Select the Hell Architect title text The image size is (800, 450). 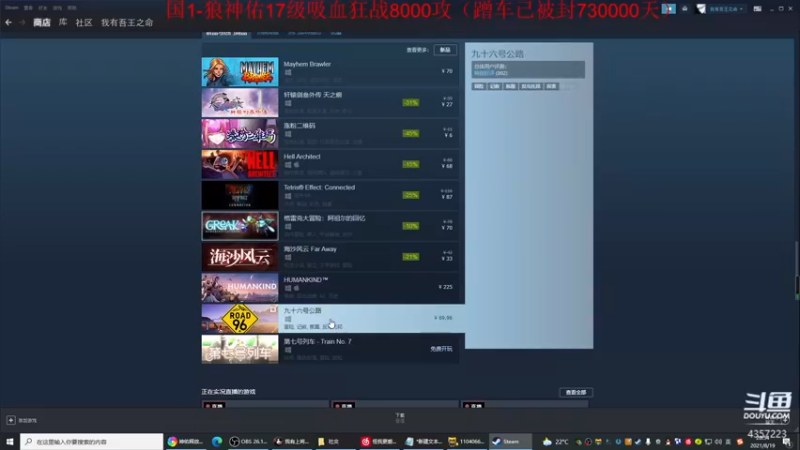point(302,157)
